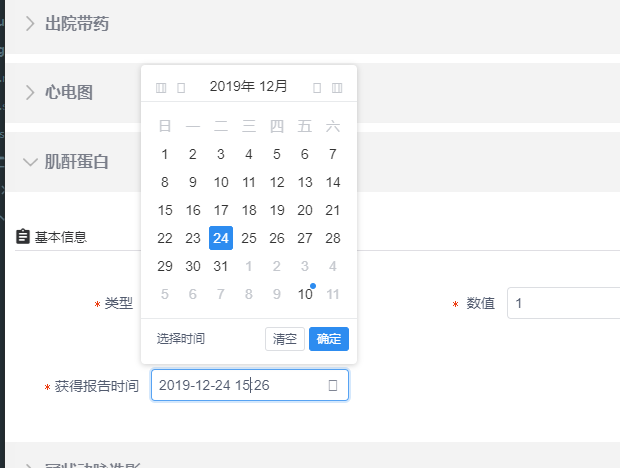Choose December 22 in calendar

(x=164, y=238)
